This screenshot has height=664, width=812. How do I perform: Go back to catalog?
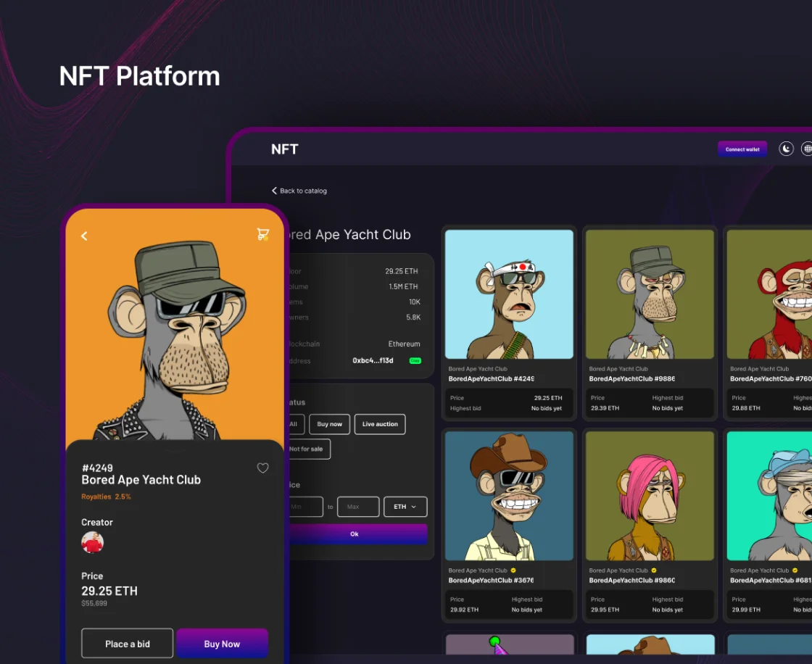click(x=299, y=191)
